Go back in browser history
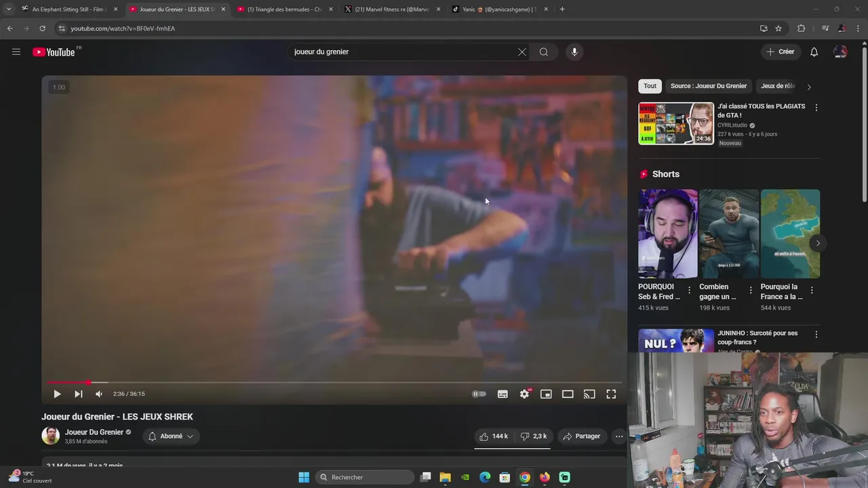Screen dimensions: 868x488 pos(9,28)
